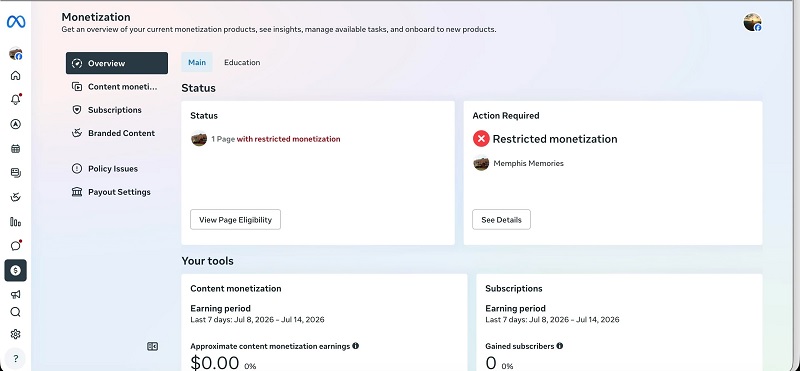Screen dimensions: 800x371
Task: Click the search magnifier icon
Action: click(16, 312)
